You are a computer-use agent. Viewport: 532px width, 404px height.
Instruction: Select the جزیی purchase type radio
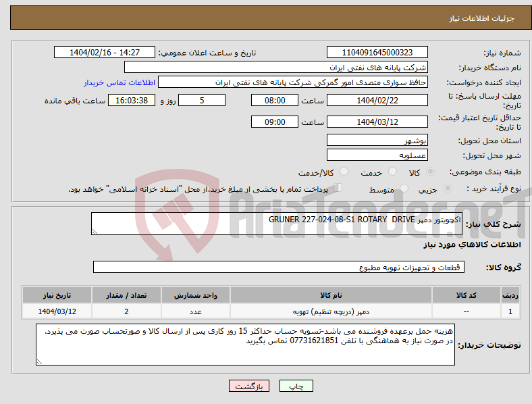(x=448, y=188)
